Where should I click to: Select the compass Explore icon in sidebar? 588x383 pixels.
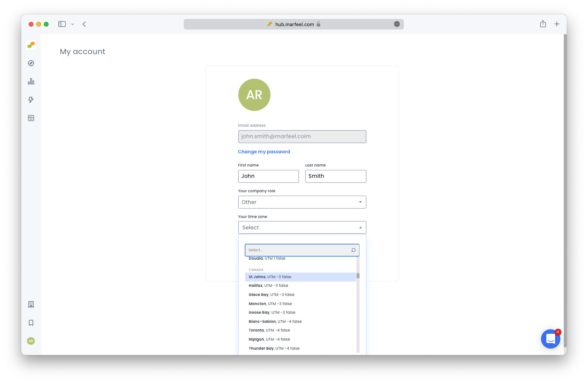point(31,63)
